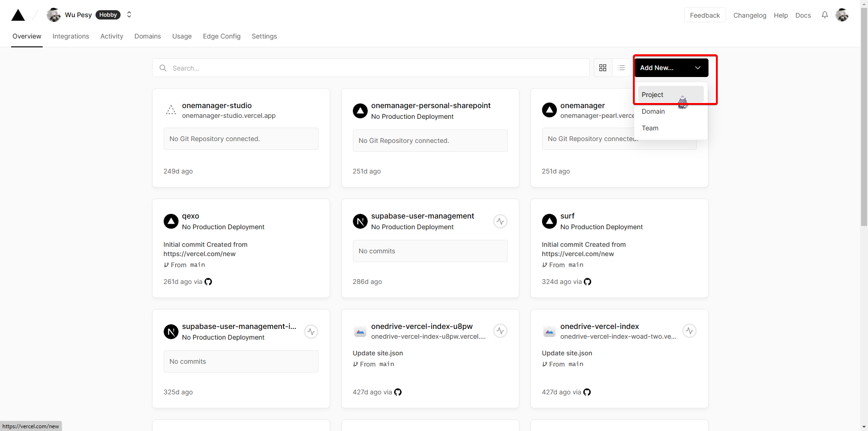868x431 pixels.
Task: Open the onemanager-studio project link
Action: [x=217, y=106]
